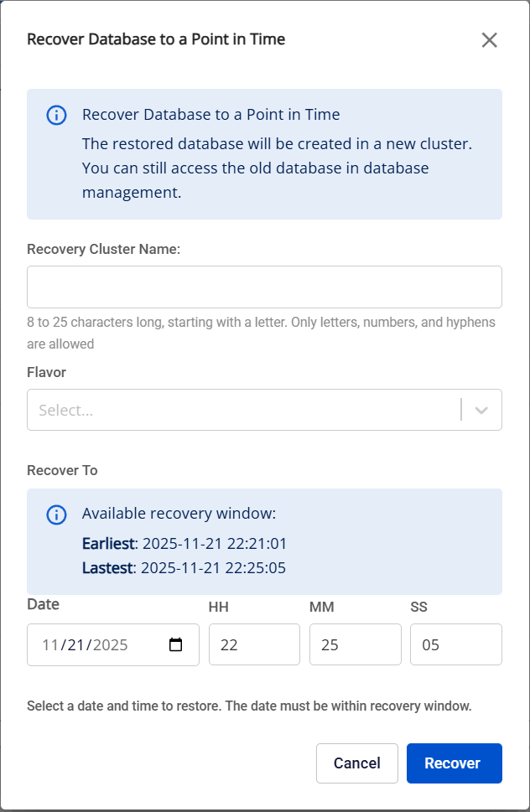Close the Recover Database dialog

click(x=489, y=40)
